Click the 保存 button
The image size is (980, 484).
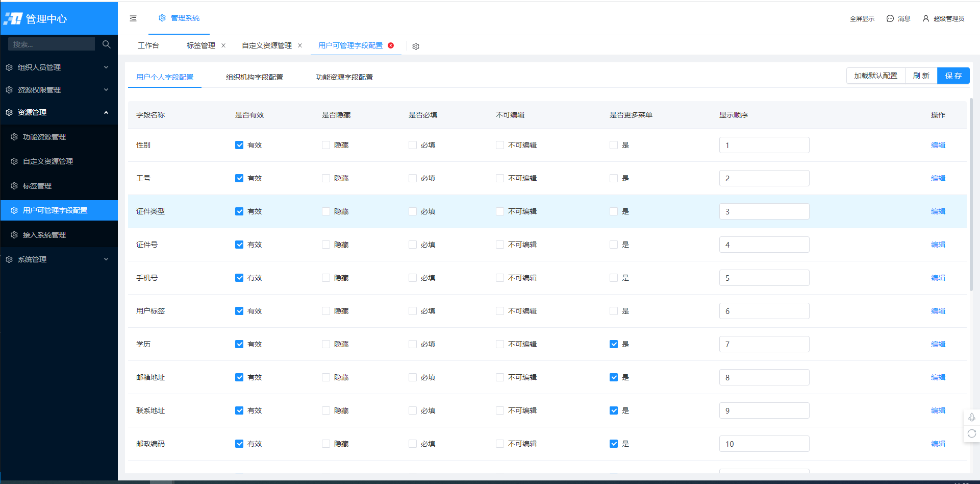click(x=953, y=76)
